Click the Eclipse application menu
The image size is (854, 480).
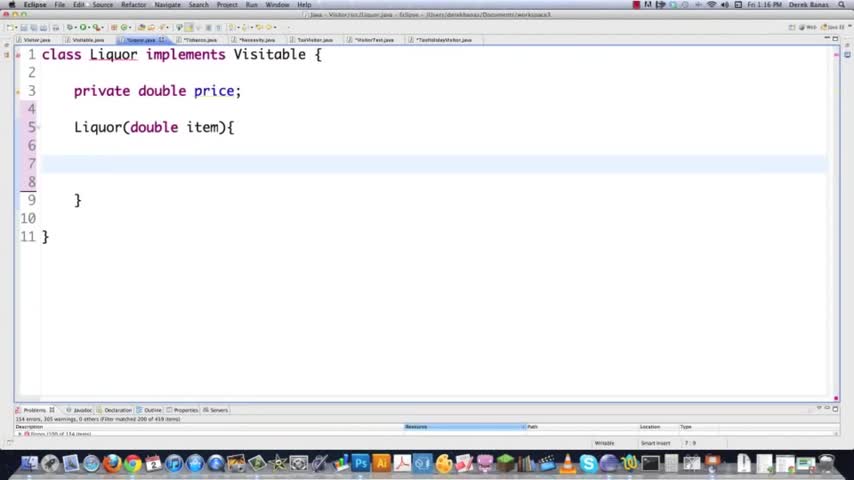[x=35, y=4]
